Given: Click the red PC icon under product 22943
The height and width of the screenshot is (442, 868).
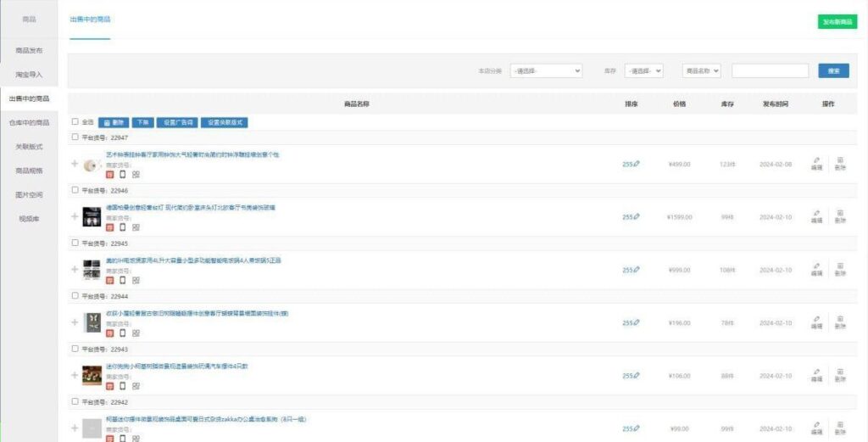Looking at the screenshot, I should coord(110,386).
